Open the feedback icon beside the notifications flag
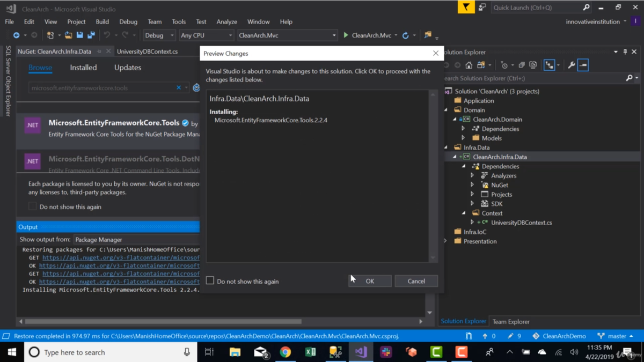The width and height of the screenshot is (644, 362). [482, 8]
